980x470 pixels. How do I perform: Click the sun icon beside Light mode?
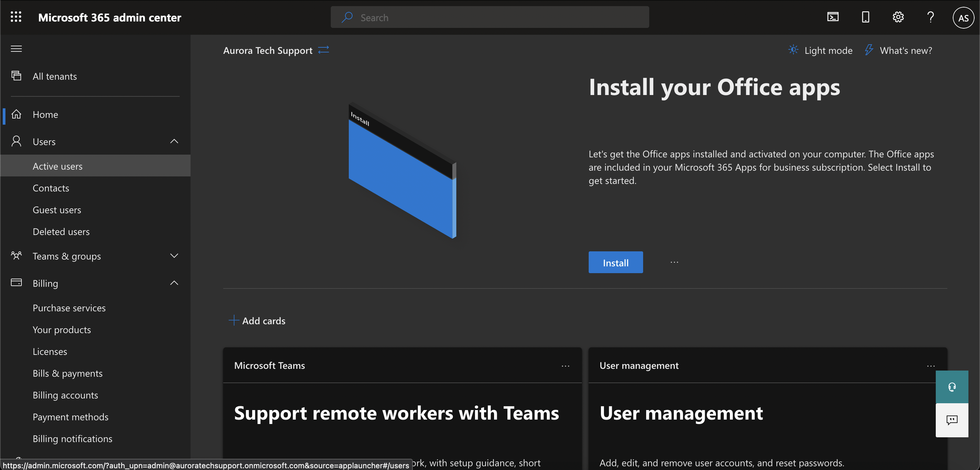point(793,50)
